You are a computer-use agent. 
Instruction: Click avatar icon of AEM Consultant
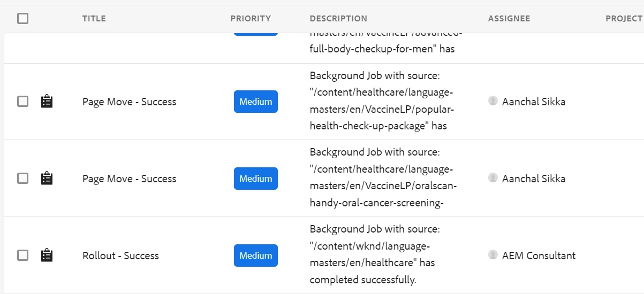493,255
